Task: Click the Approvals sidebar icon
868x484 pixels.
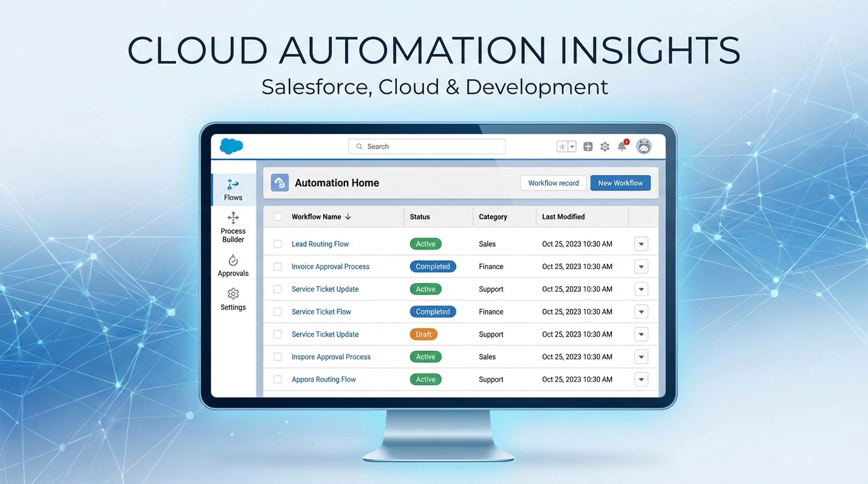Action: [233, 260]
